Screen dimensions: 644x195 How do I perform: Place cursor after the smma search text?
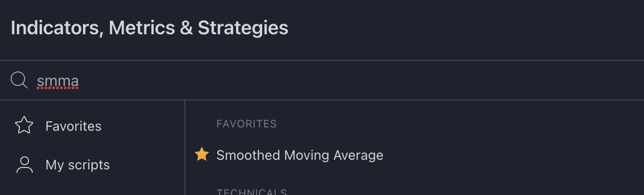pyautogui.click(x=80, y=81)
